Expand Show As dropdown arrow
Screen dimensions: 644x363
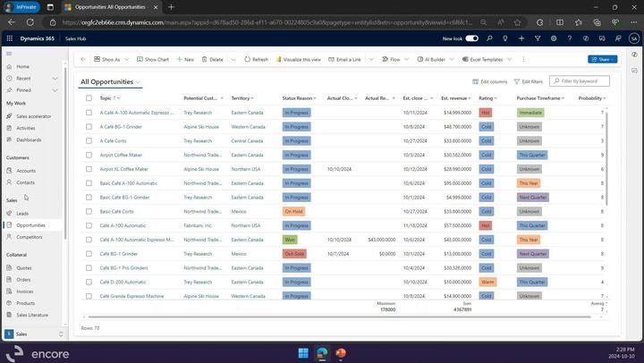coord(126,59)
